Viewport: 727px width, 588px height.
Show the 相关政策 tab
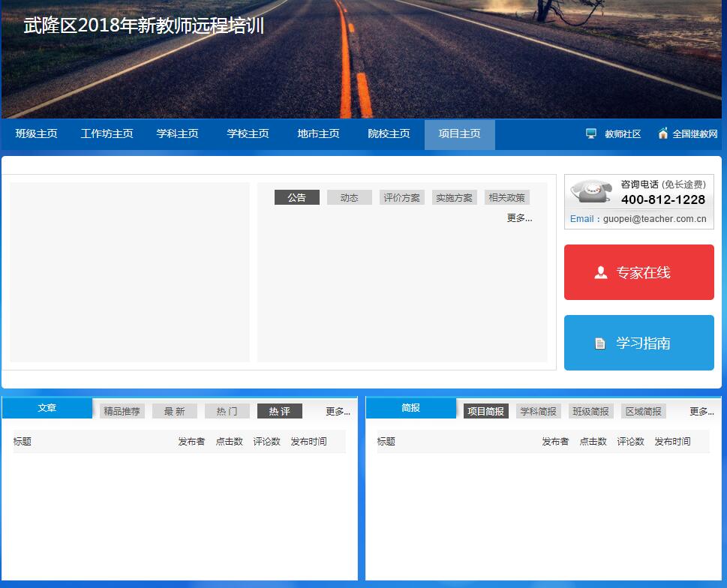(506, 197)
